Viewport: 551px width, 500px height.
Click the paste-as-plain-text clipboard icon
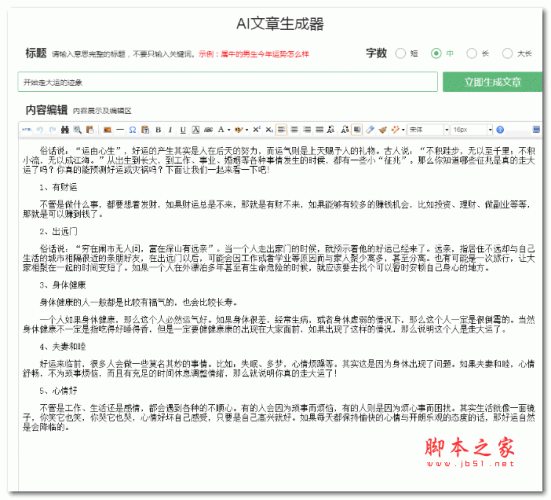click(x=145, y=130)
